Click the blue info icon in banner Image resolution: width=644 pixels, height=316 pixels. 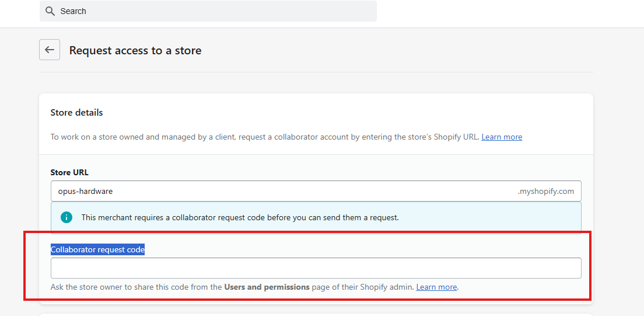(x=66, y=217)
